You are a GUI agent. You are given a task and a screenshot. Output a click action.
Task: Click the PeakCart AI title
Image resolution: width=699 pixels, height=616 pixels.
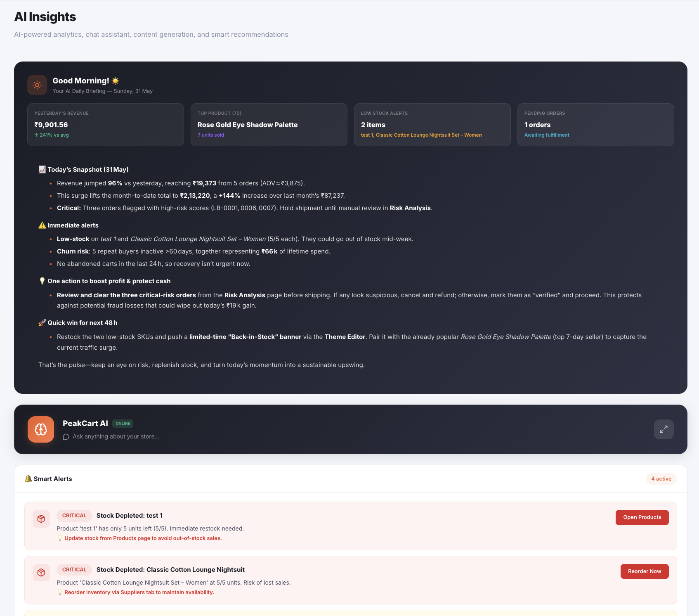pyautogui.click(x=85, y=424)
